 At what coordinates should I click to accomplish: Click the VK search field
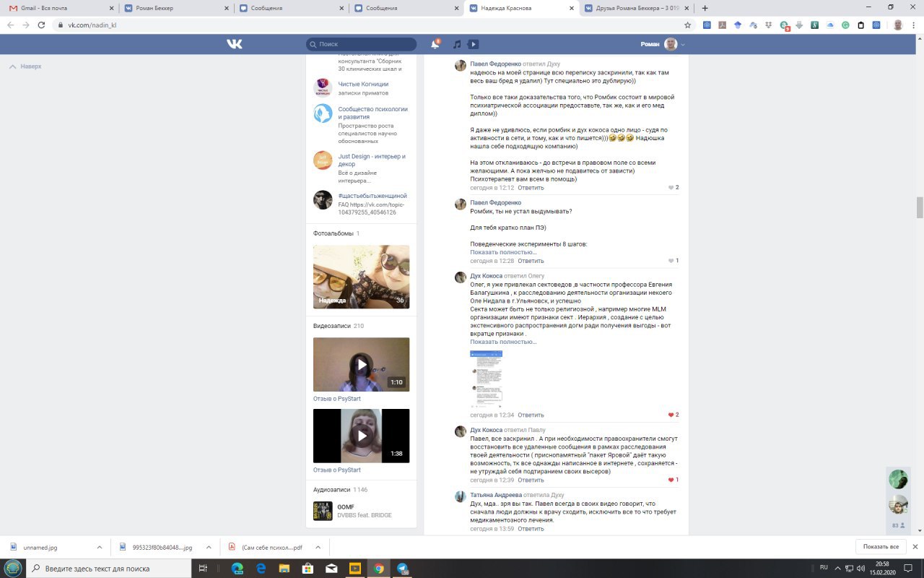pyautogui.click(x=361, y=44)
